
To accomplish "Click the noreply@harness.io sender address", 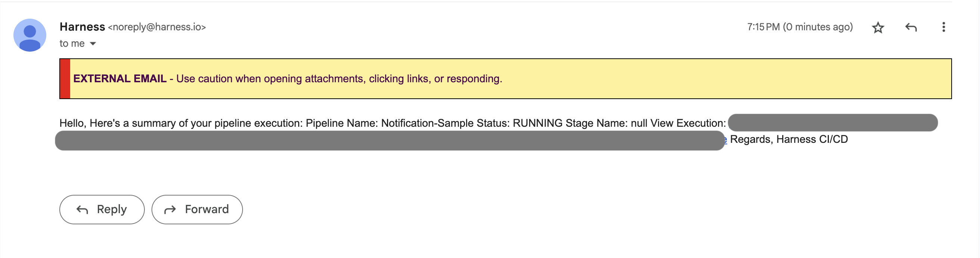I will (157, 27).
